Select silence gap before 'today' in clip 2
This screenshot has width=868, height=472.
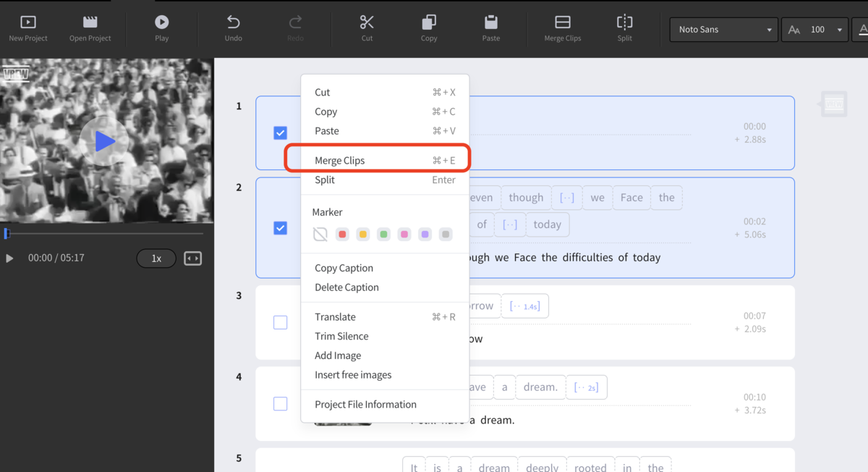point(510,224)
